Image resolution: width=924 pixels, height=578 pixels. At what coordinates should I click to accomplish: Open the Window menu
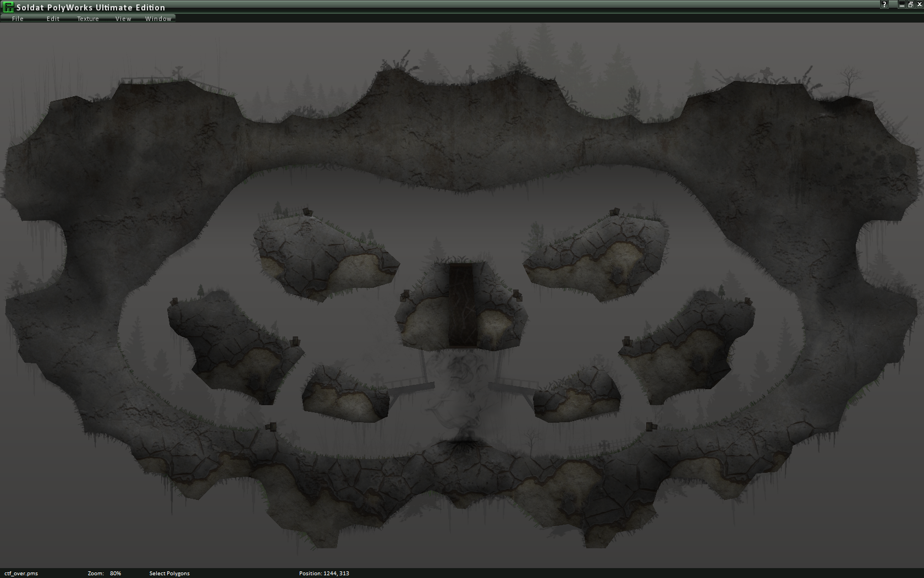tap(158, 19)
